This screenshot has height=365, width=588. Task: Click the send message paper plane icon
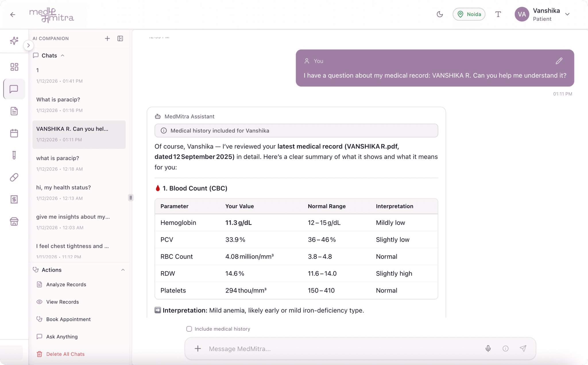click(523, 348)
